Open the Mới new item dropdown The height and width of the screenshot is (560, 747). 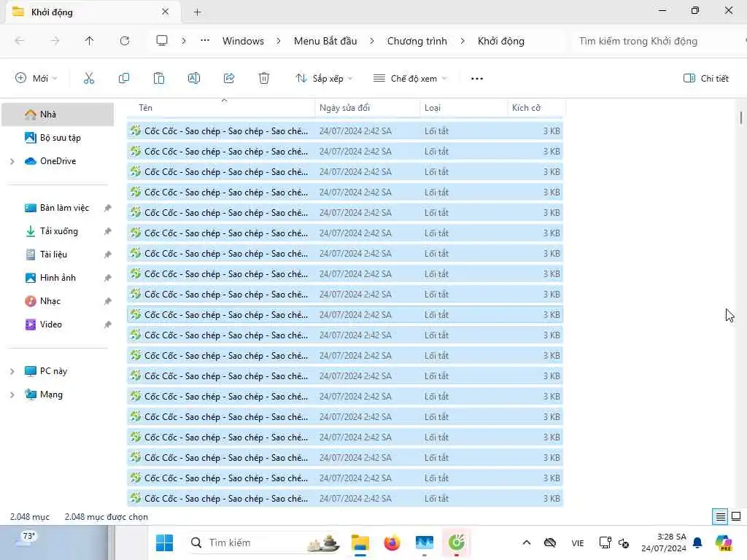point(36,79)
